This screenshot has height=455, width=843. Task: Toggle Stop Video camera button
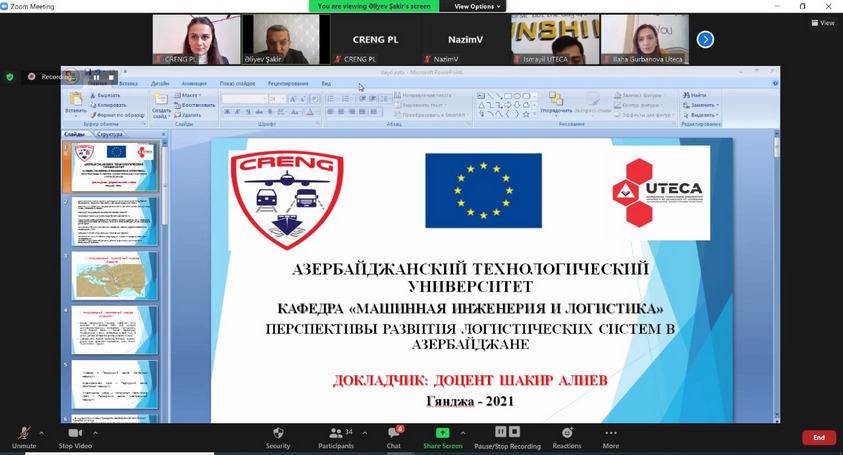pos(75,435)
